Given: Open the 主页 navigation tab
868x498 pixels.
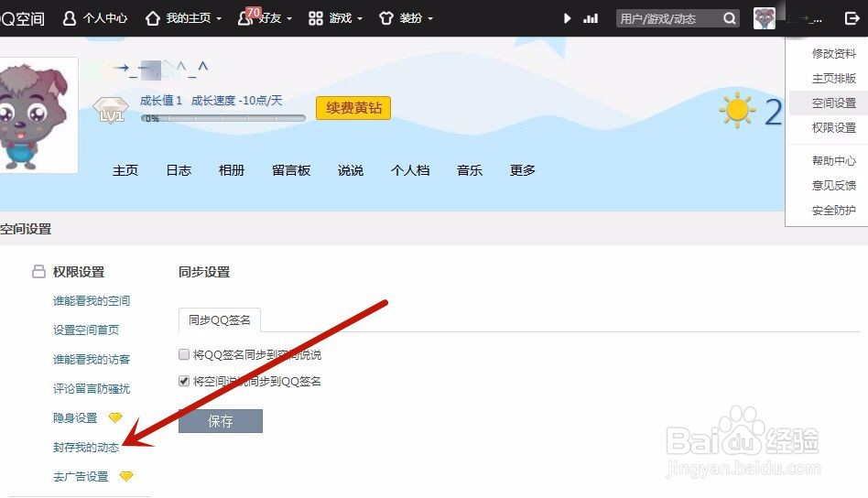Looking at the screenshot, I should click(x=125, y=170).
